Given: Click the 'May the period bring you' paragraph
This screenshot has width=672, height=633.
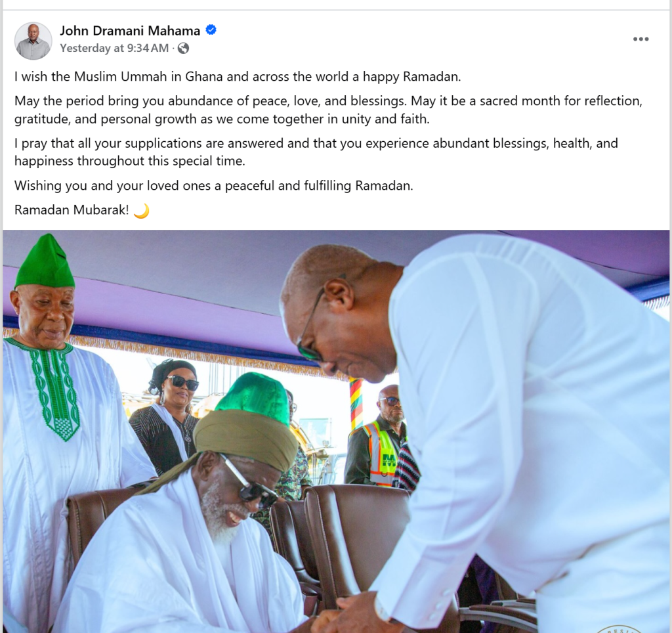Looking at the screenshot, I should click(328, 110).
